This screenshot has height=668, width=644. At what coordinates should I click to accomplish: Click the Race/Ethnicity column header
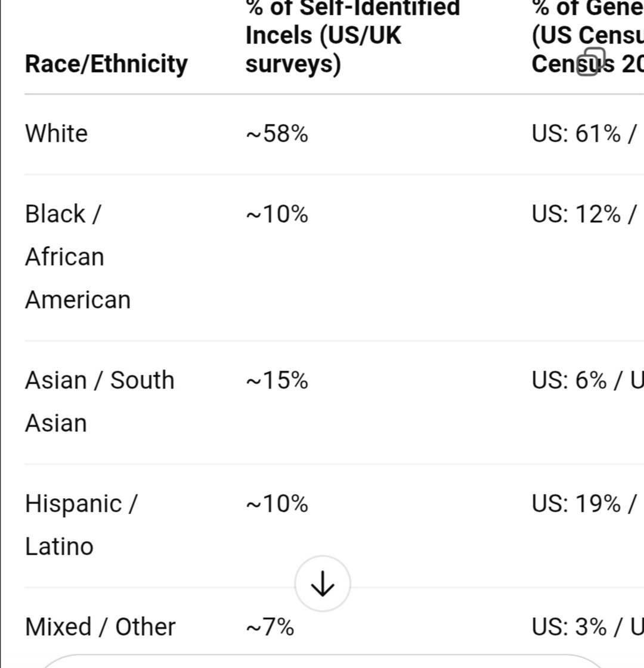[x=106, y=63]
